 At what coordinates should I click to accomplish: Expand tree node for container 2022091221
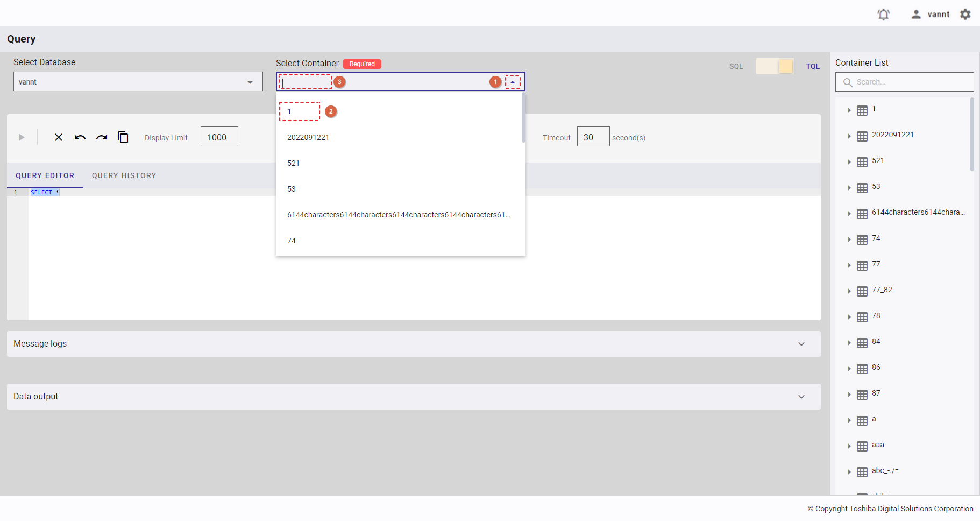coord(849,136)
